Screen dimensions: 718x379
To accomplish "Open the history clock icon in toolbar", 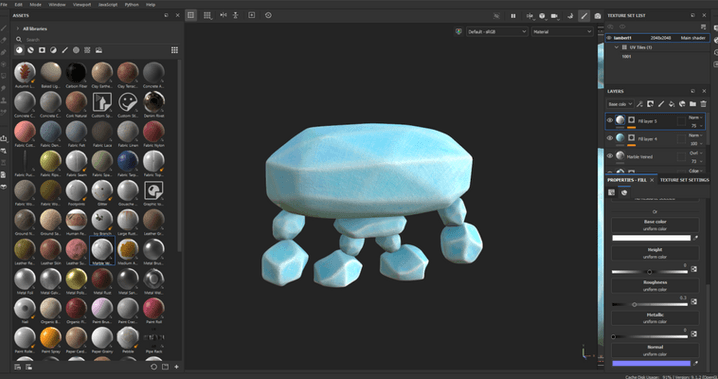I will 268,15.
